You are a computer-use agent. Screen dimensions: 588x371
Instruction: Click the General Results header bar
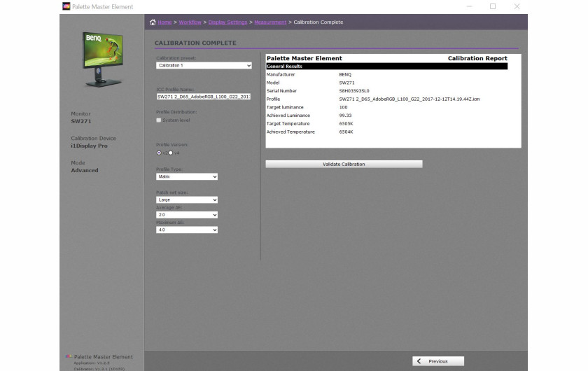point(386,66)
